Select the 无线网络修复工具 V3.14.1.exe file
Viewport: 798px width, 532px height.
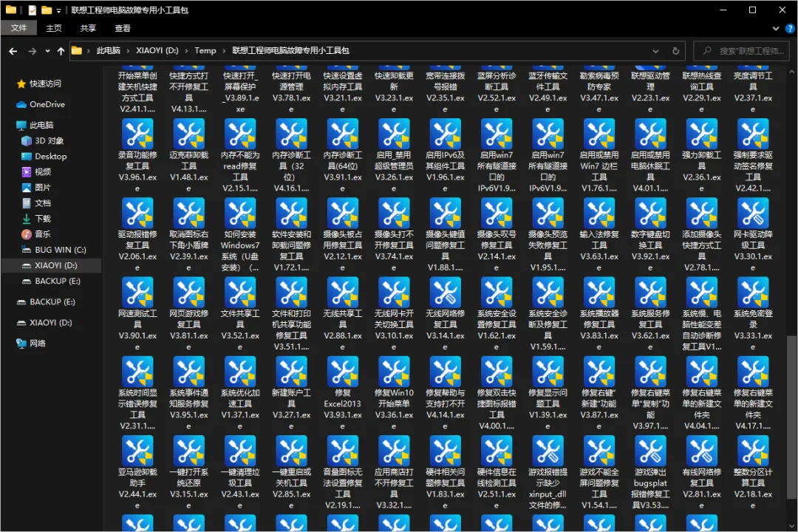pos(446,314)
